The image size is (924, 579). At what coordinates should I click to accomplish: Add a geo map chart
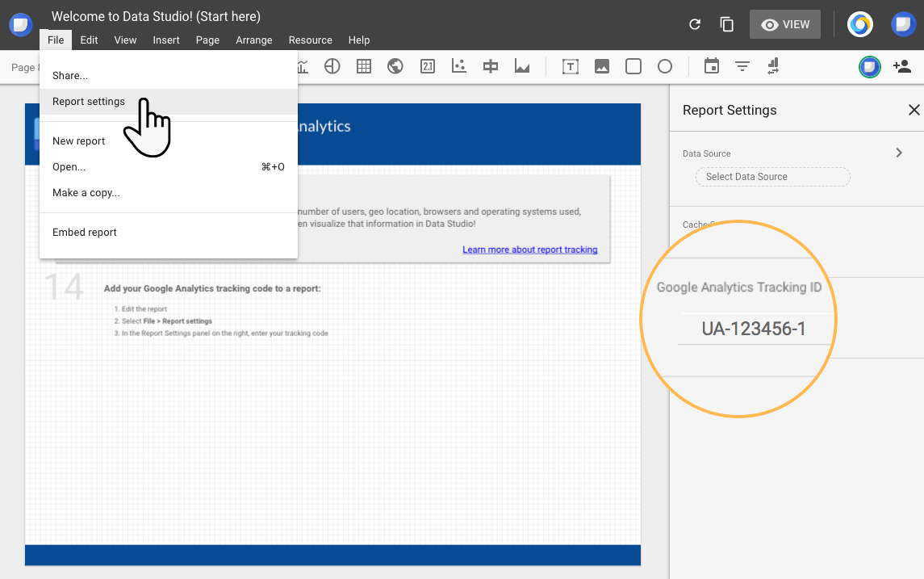pyautogui.click(x=395, y=67)
